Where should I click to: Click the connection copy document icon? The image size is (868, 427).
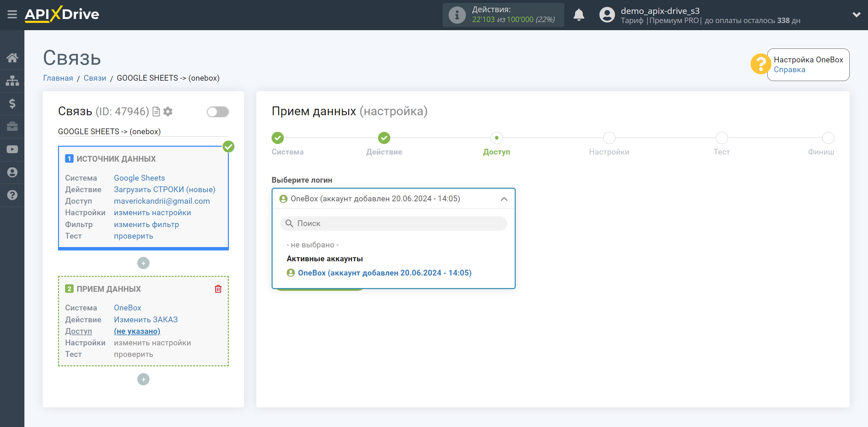click(x=156, y=111)
